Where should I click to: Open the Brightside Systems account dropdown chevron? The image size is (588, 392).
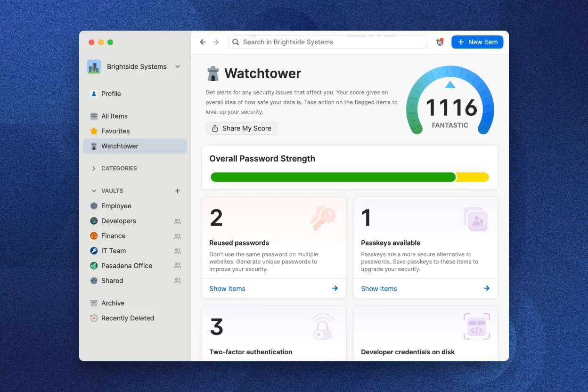(x=178, y=66)
